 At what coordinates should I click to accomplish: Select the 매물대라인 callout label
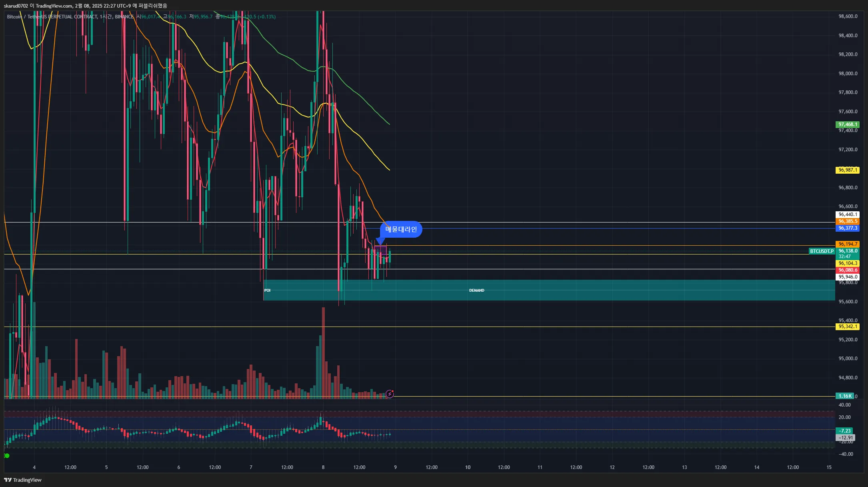[x=401, y=229]
